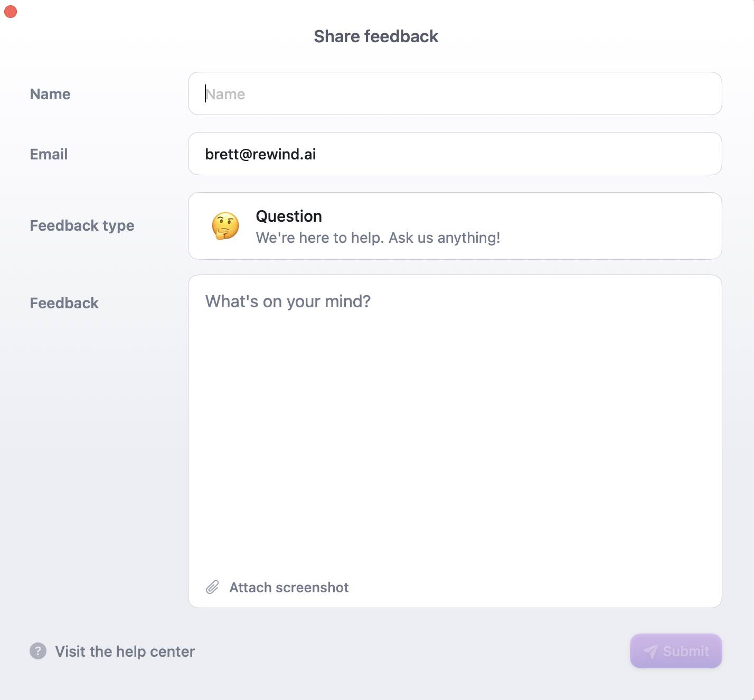Click the email field containing brett@rewind.ai

click(x=455, y=154)
